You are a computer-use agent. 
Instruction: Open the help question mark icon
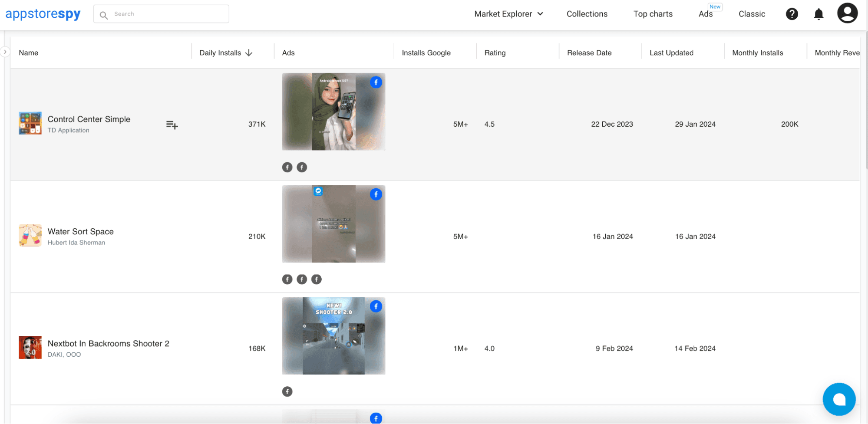[792, 14]
